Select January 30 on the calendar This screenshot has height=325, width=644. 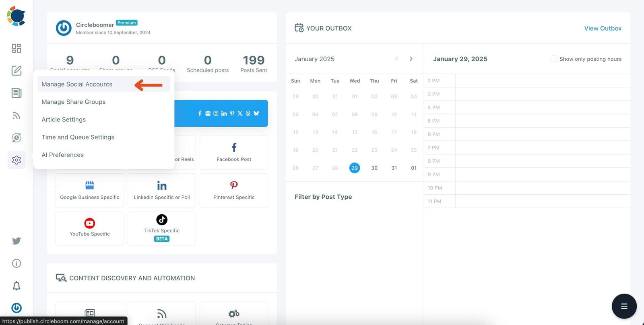tap(374, 168)
